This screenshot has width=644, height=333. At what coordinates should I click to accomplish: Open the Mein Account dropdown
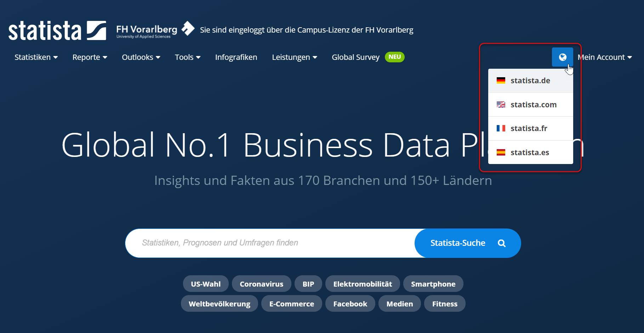pyautogui.click(x=605, y=57)
